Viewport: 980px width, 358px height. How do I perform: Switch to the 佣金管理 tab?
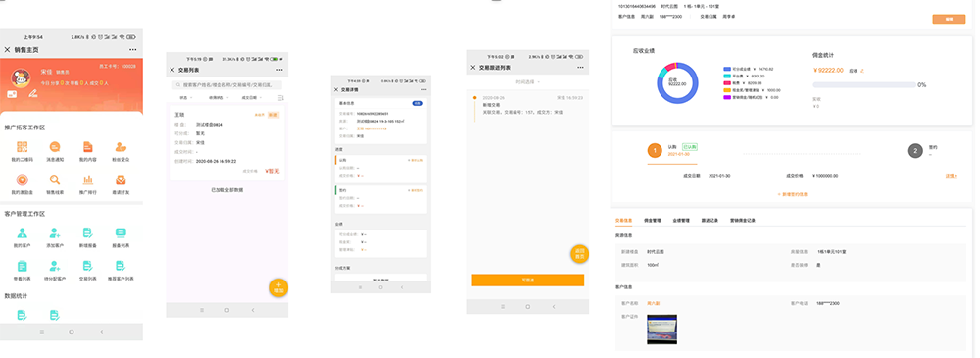[x=653, y=221]
